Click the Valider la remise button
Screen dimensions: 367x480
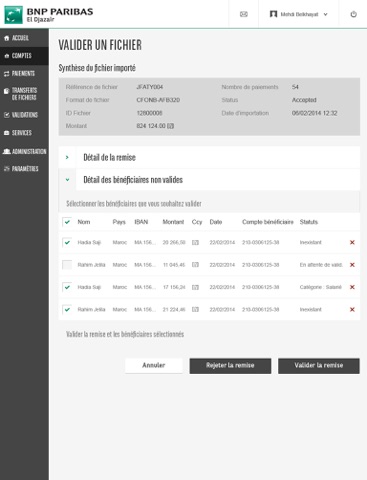(319, 366)
